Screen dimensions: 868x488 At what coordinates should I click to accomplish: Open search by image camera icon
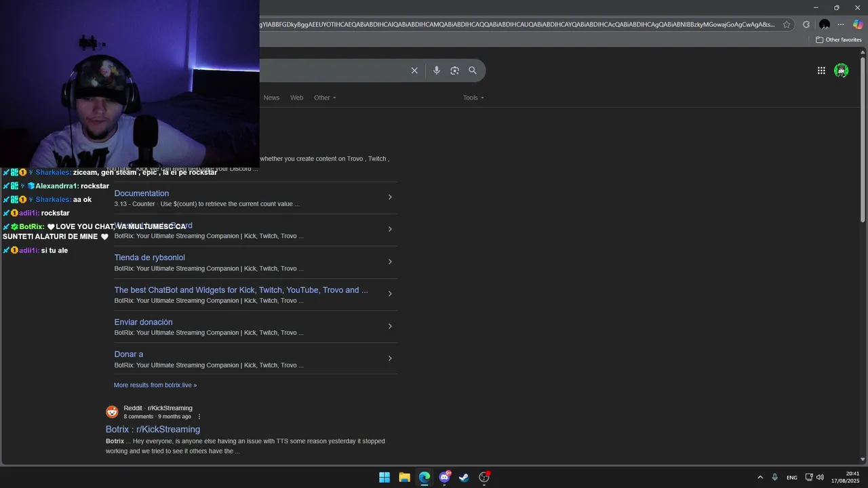pyautogui.click(x=454, y=70)
